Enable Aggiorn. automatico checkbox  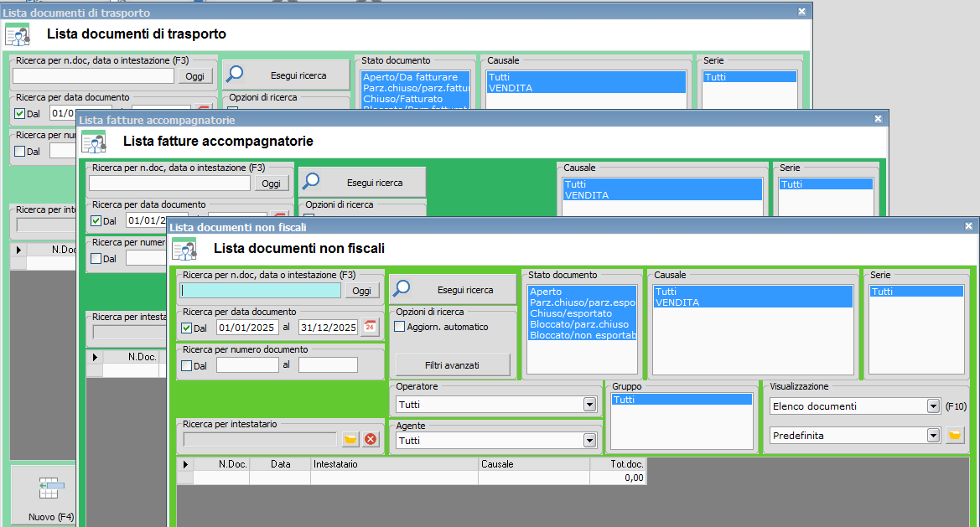click(x=400, y=327)
